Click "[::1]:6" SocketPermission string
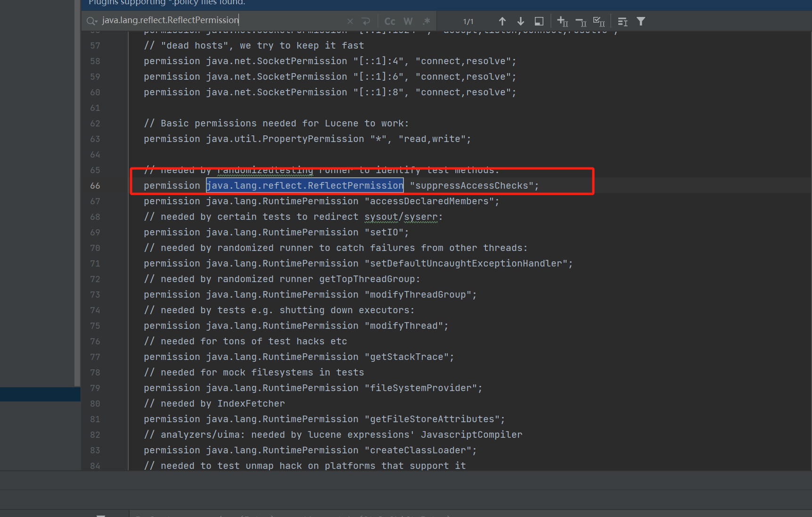Viewport: 812px width, 517px height. pyautogui.click(x=378, y=77)
